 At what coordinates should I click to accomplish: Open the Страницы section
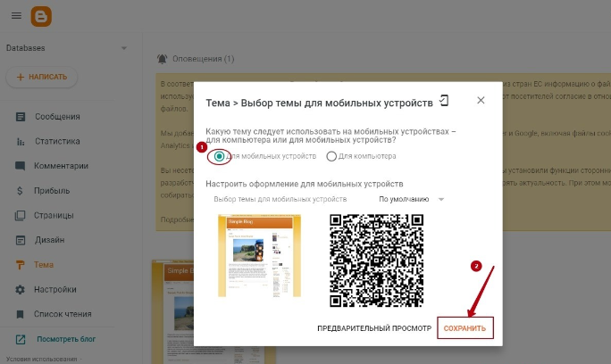[x=54, y=215]
